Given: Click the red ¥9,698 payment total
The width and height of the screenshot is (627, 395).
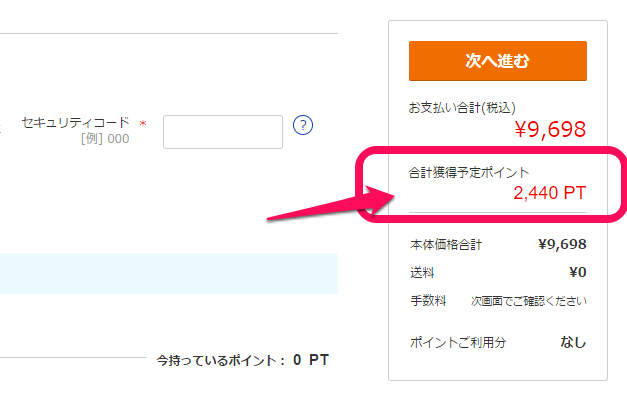Looking at the screenshot, I should pyautogui.click(x=550, y=129).
